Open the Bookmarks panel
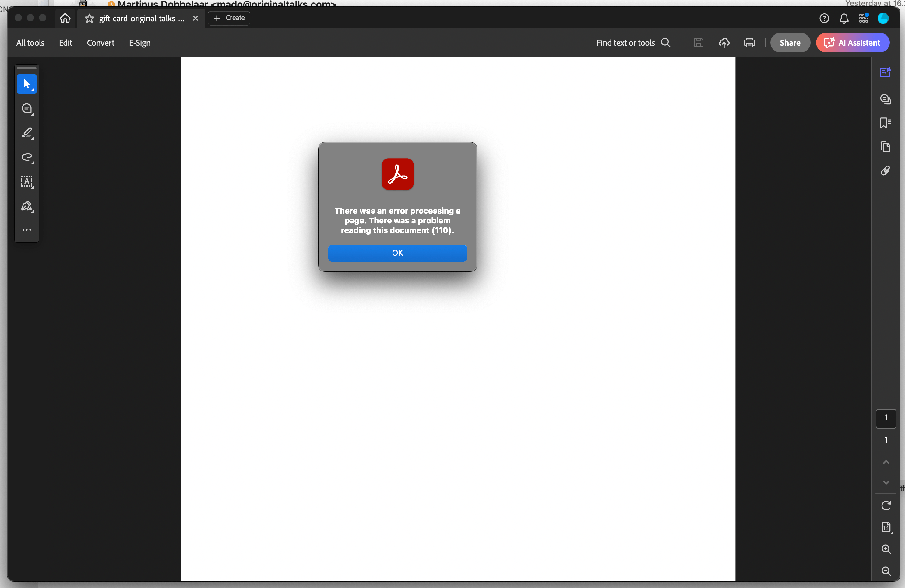The image size is (905, 588). (886, 123)
